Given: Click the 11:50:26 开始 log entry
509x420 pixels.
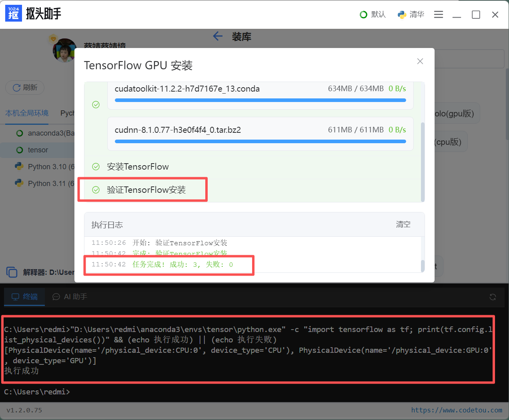Looking at the screenshot, I should point(159,243).
